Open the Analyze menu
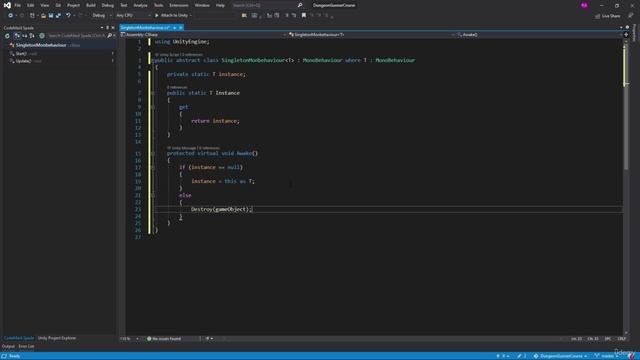Screen dimensions: 640x360 pos(140,5)
